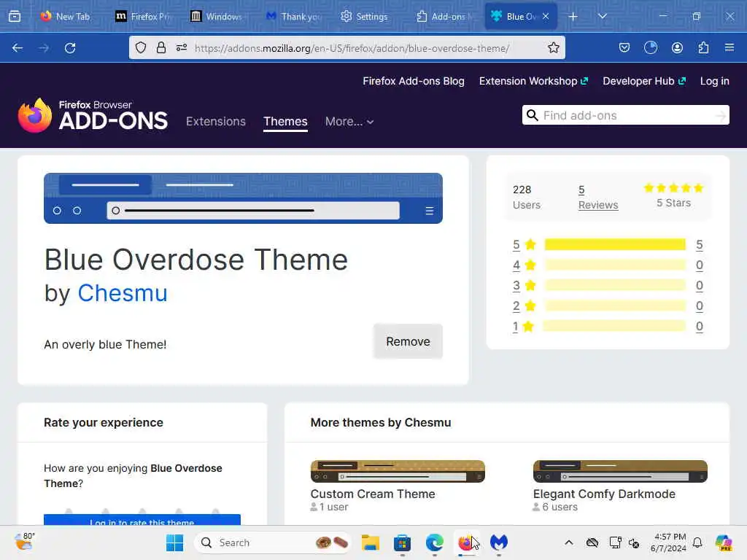Filter reviews by the 3 star row

(608, 285)
